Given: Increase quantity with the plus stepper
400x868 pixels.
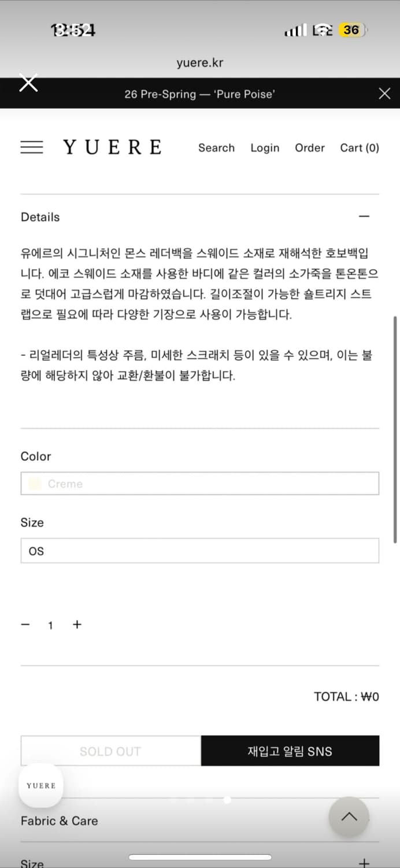Looking at the screenshot, I should click(77, 624).
